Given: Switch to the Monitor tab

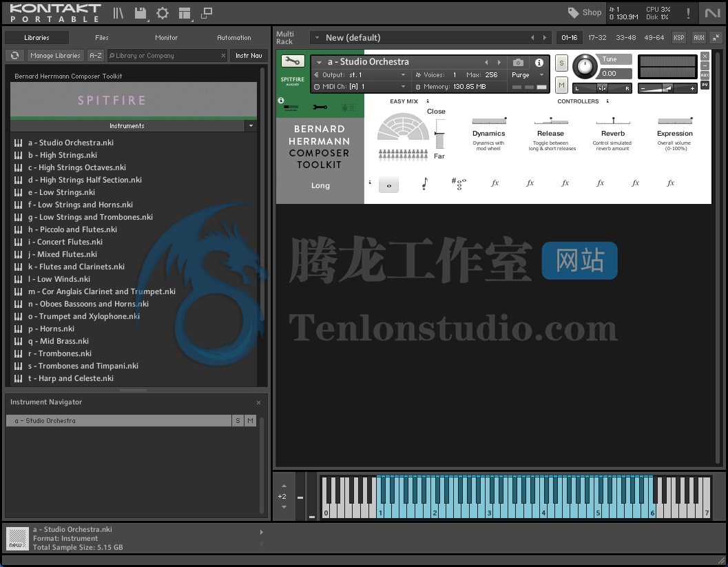Looking at the screenshot, I should pos(166,38).
